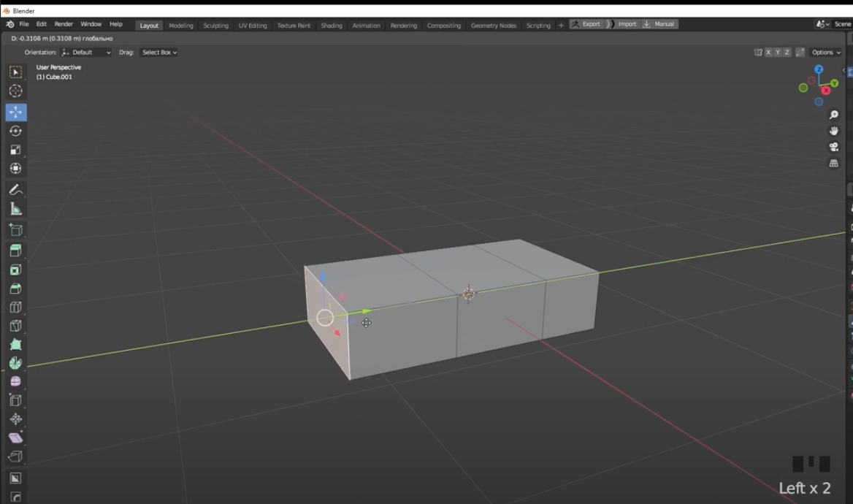Expand sidebar with small arrow
Image resolution: width=853 pixels, height=504 pixels.
pyautogui.click(x=844, y=70)
